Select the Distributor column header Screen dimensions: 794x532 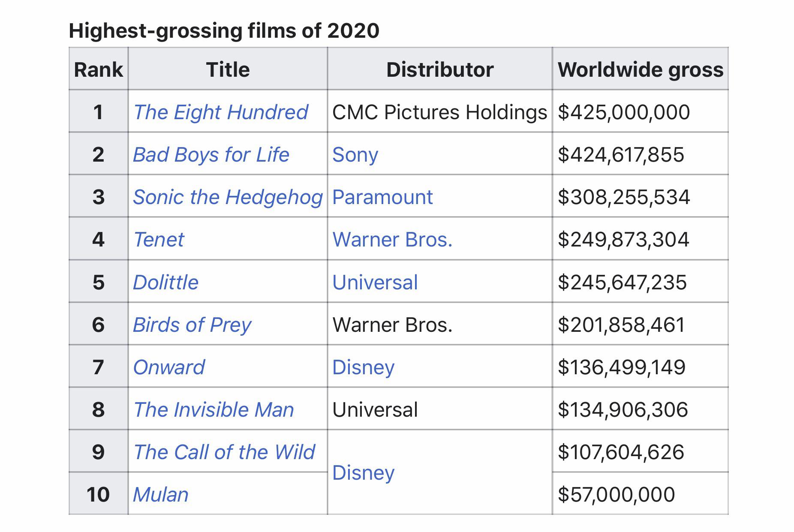440,70
